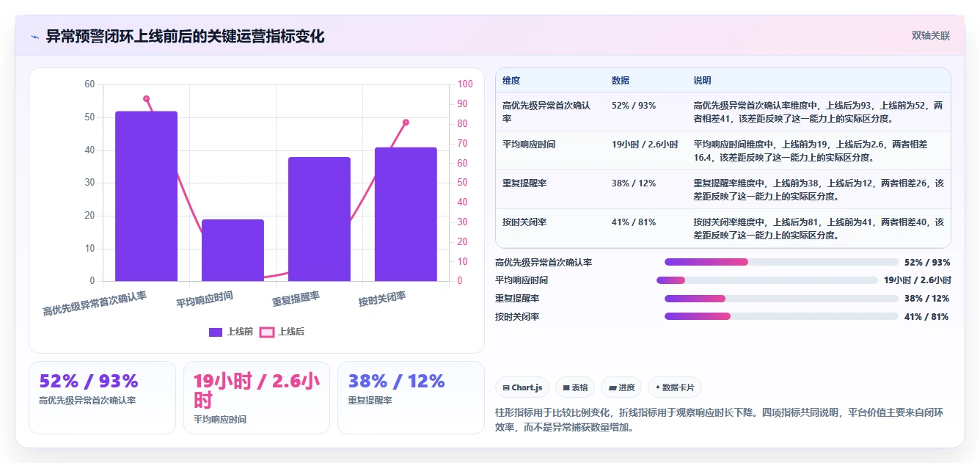The height and width of the screenshot is (463, 980).
Task: Click the title 异常预警闭环上线前后的关键运营指标变化
Action: coord(185,36)
